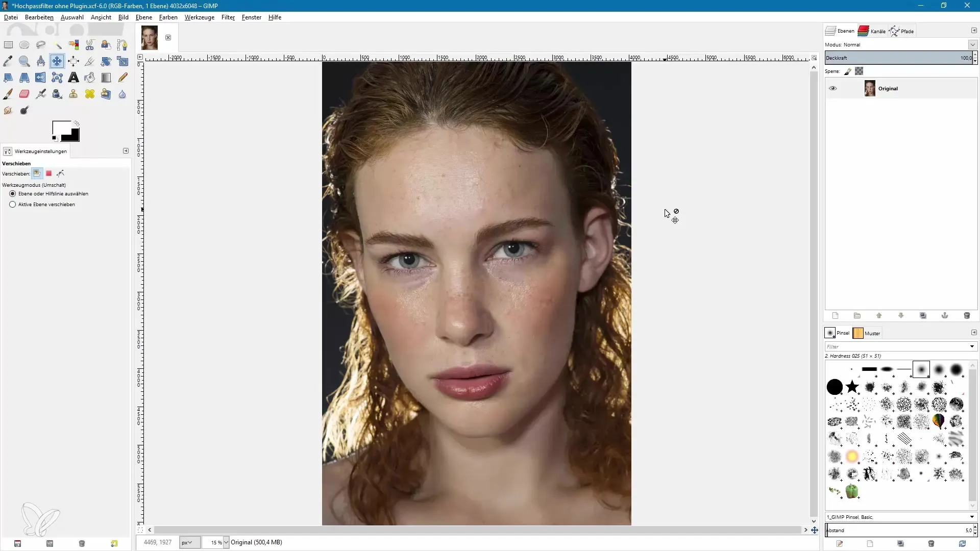Select the Text tool
This screenshot has height=551, width=980.
point(73,78)
